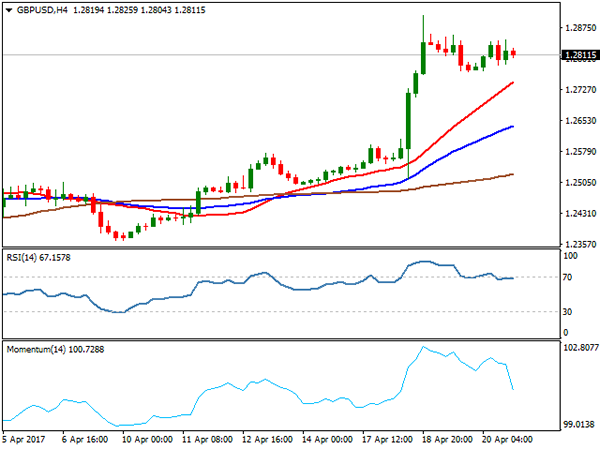
Task: Click the Momentum(14) 100.7288 indicator label
Action: point(55,349)
